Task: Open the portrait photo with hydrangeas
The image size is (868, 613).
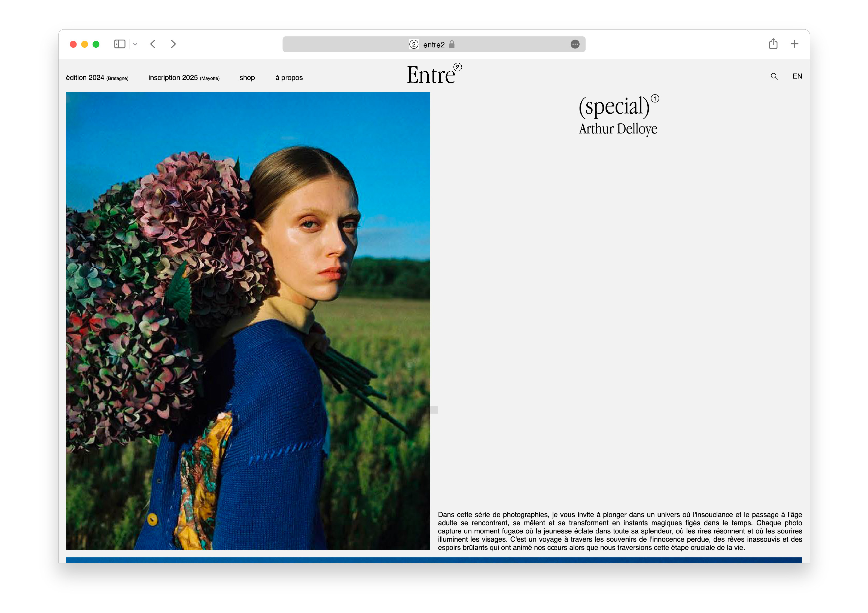Action: [248, 321]
